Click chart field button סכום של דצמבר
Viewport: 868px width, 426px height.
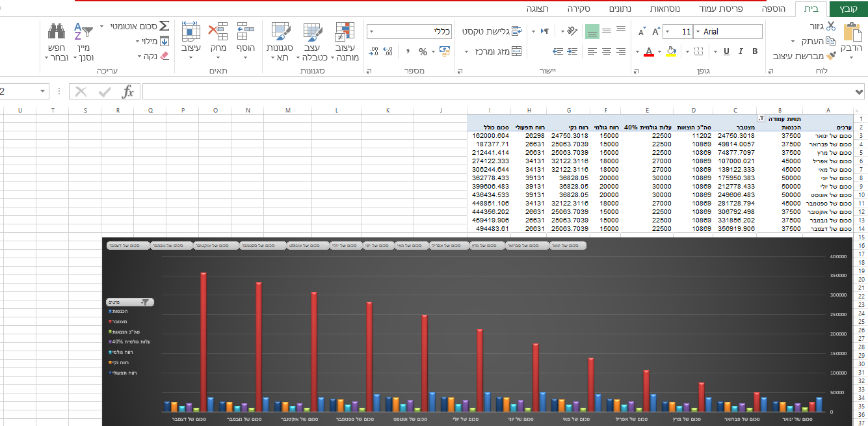coord(127,246)
